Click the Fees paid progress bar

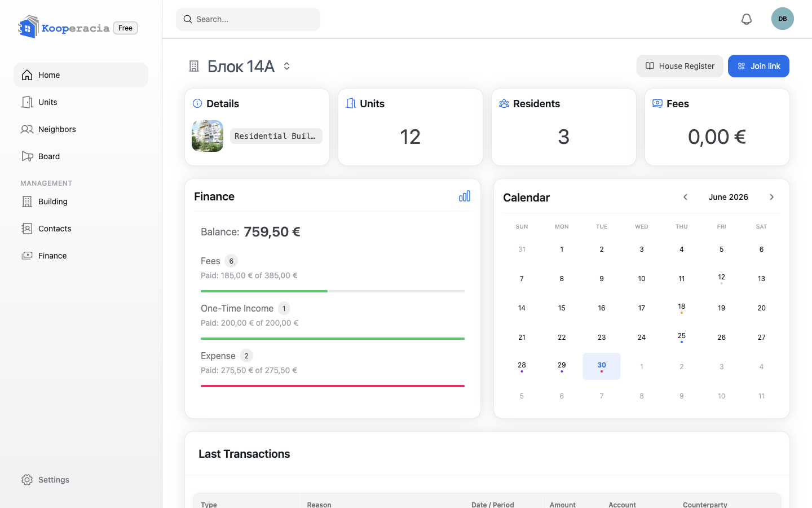click(333, 291)
